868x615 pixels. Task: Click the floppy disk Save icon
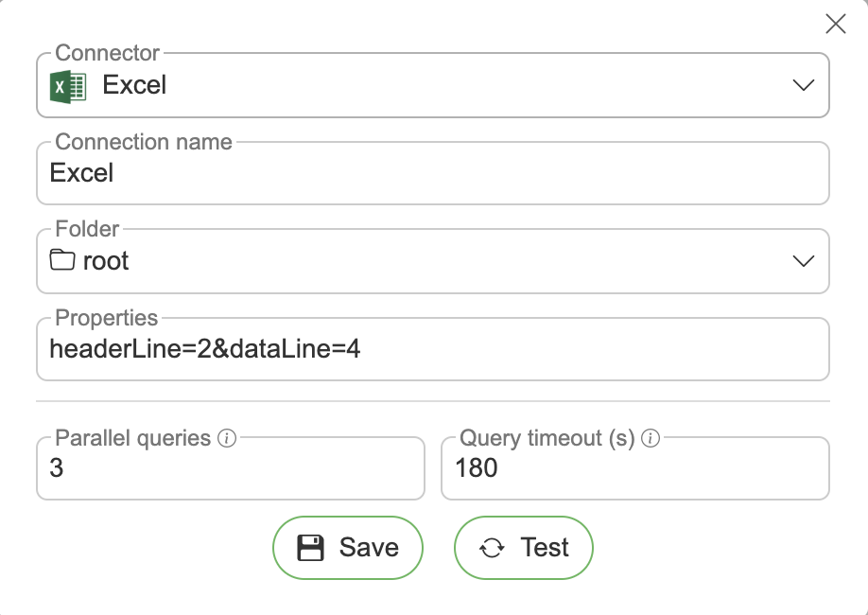[x=311, y=548]
